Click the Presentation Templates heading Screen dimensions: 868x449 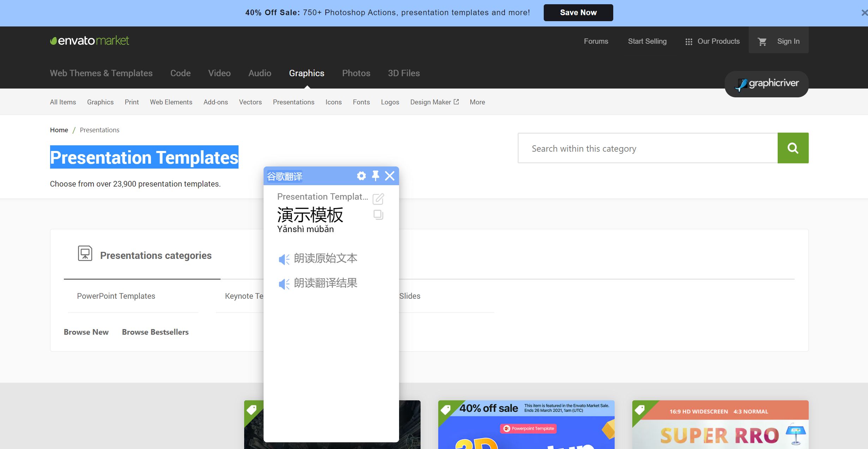(x=144, y=157)
